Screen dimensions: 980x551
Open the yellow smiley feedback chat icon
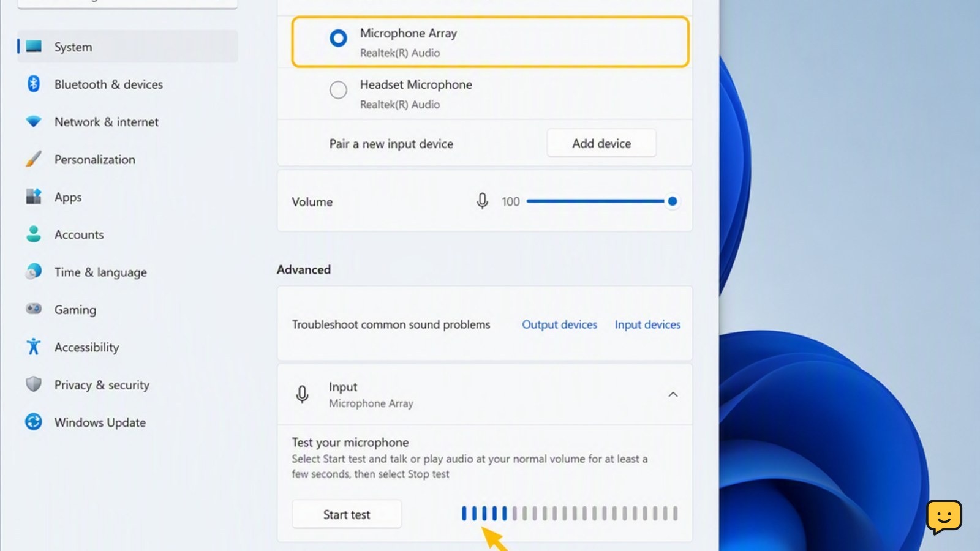[944, 517]
